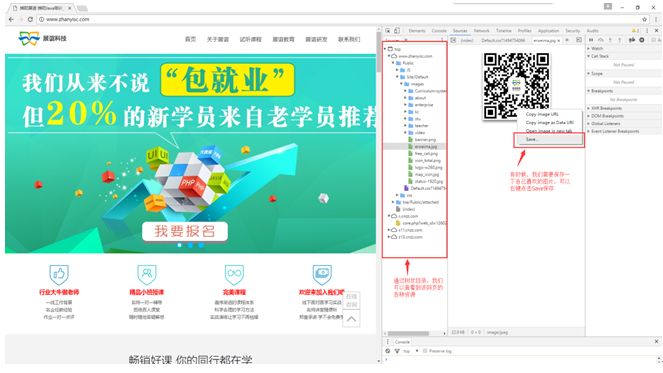This screenshot has height=373, width=663.
Task: Click the thumbs-up shield icon on the page
Action: [x=59, y=274]
